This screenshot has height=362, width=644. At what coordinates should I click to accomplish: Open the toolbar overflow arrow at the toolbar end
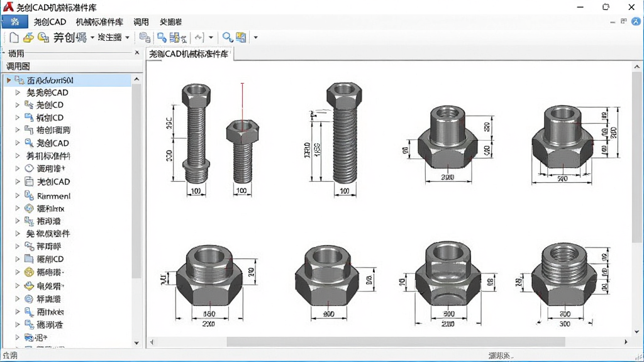click(255, 37)
